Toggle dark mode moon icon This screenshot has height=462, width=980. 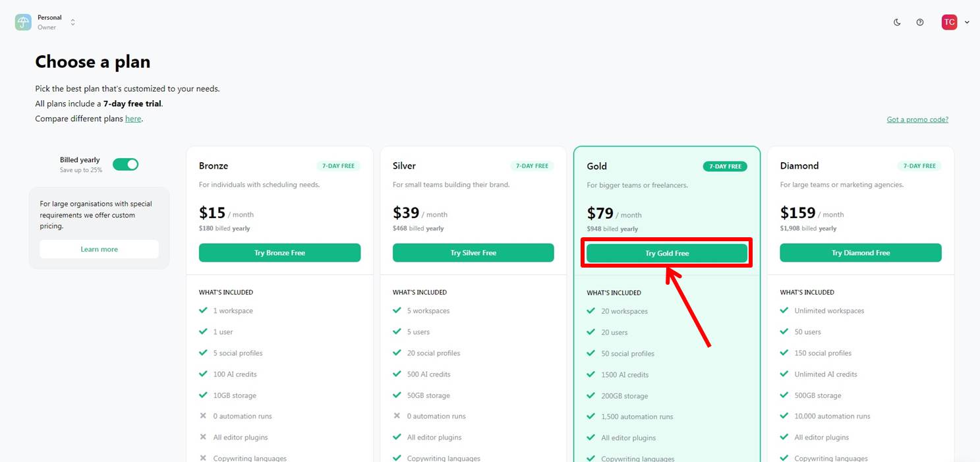click(897, 22)
